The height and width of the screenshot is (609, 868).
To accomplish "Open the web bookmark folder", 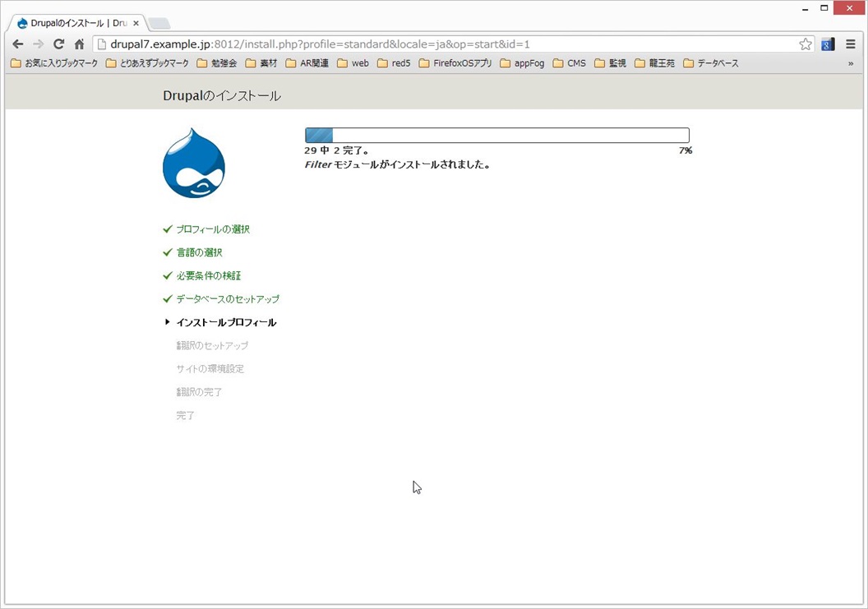I will [x=353, y=63].
